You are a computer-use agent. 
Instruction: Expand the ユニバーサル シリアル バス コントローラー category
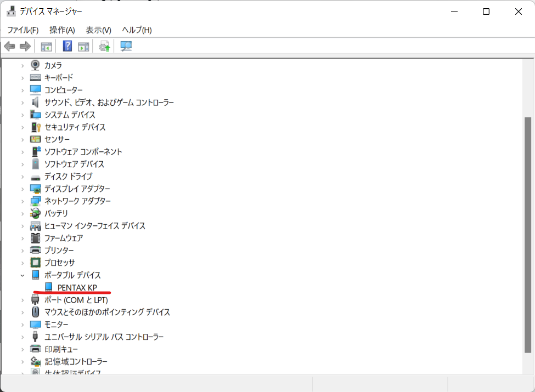[21, 337]
